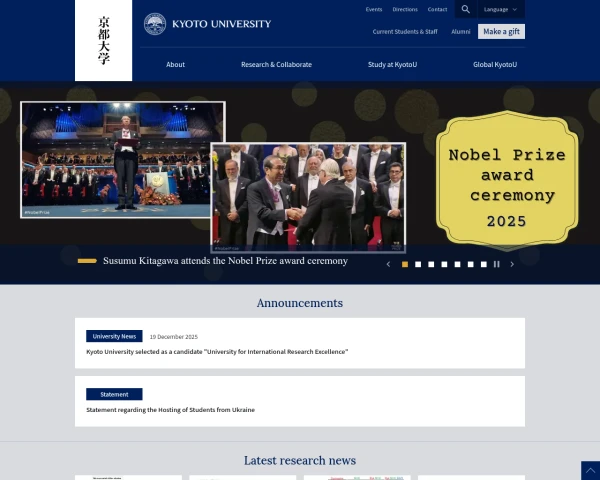This screenshot has height=480, width=600.
Task: Click 19 December 2025 date text
Action: pos(174,337)
